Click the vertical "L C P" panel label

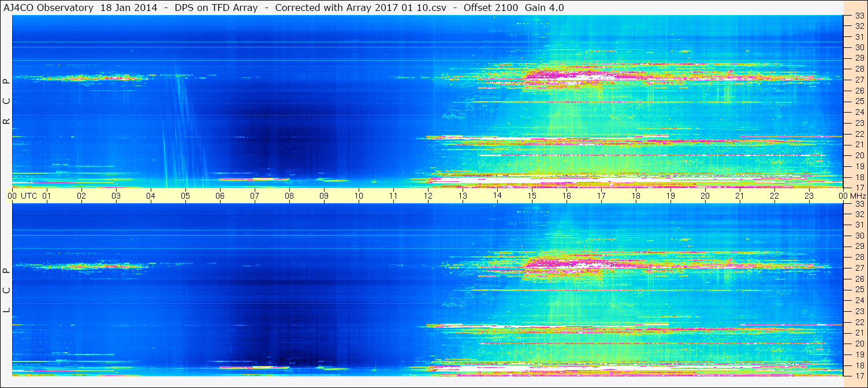(x=6, y=290)
